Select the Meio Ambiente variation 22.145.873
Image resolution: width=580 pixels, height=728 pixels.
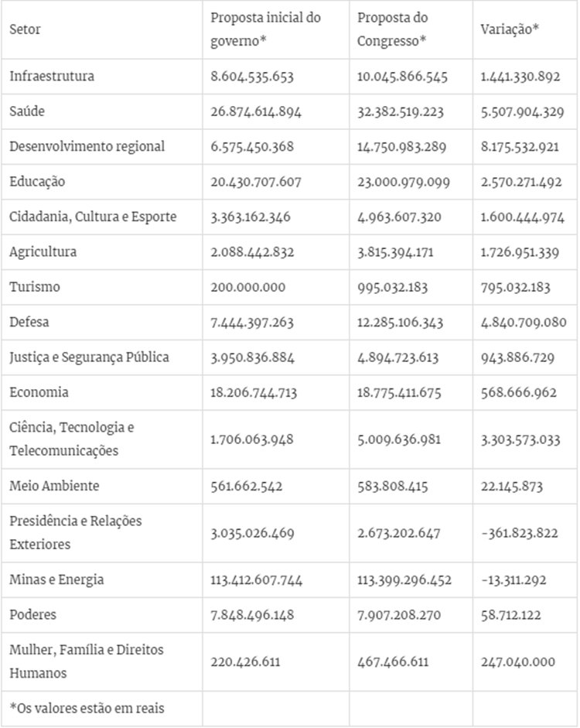[511, 486]
